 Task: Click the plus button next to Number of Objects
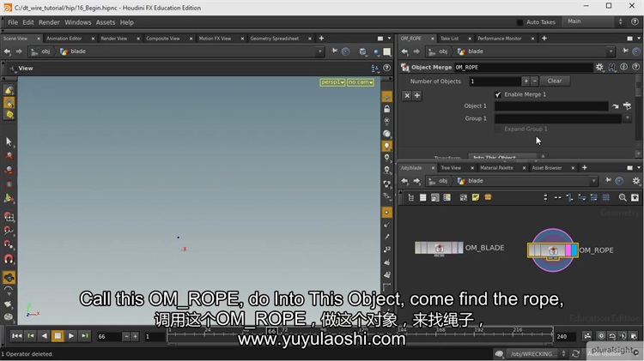click(526, 81)
